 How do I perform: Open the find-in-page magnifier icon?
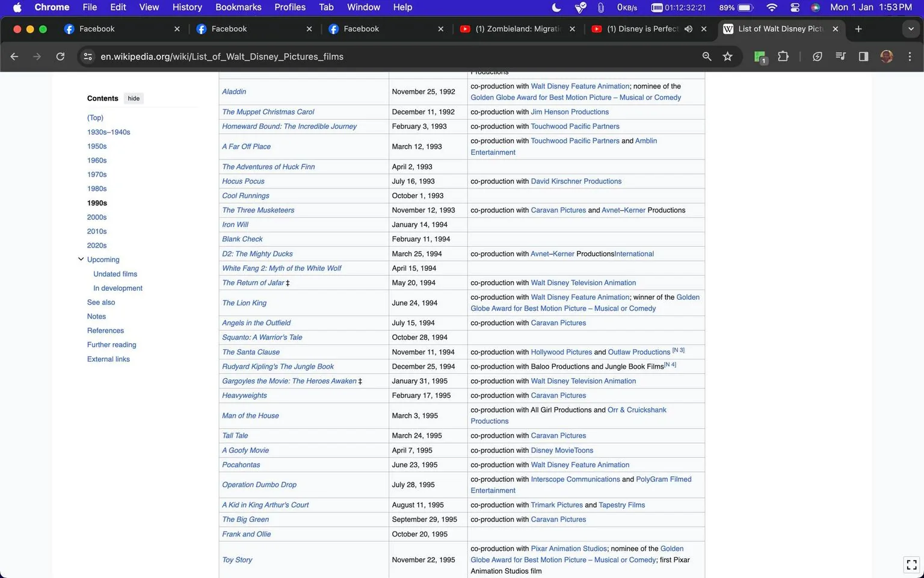point(706,56)
